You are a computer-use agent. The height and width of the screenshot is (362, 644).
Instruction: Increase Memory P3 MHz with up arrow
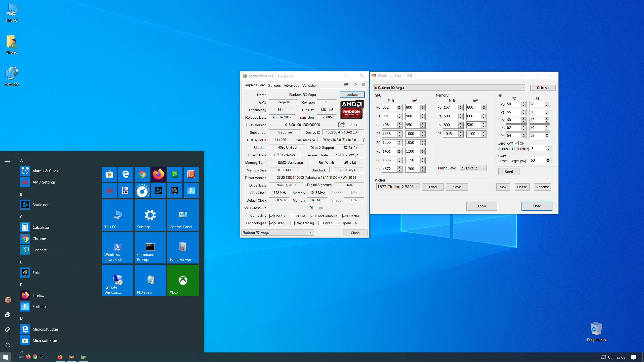461,132
